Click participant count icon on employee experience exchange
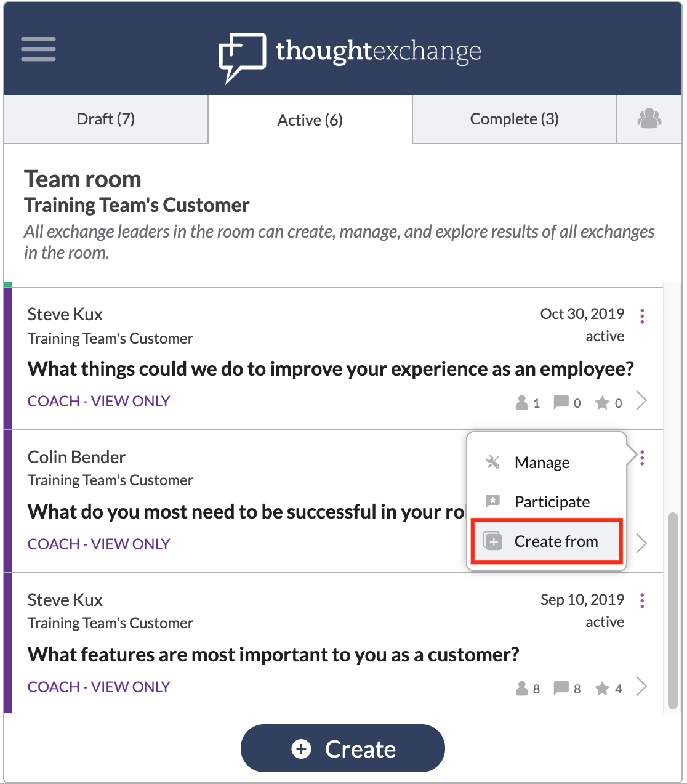The width and height of the screenshot is (687, 784). pyautogui.click(x=522, y=402)
